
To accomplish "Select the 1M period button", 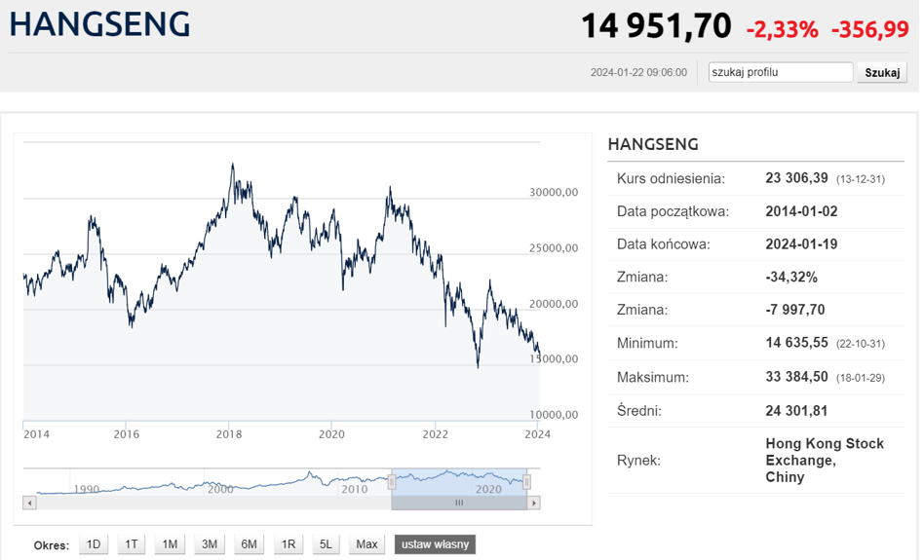I will click(x=170, y=544).
